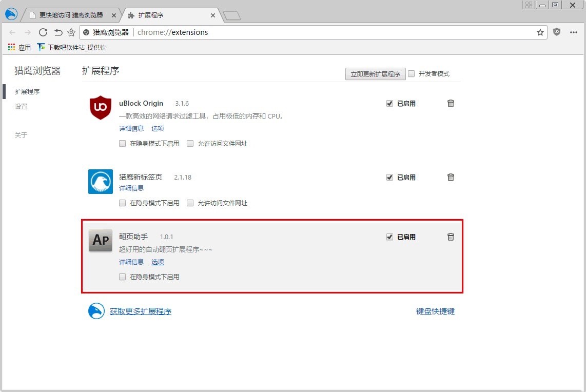Bookmark page with address bar star

[540, 32]
